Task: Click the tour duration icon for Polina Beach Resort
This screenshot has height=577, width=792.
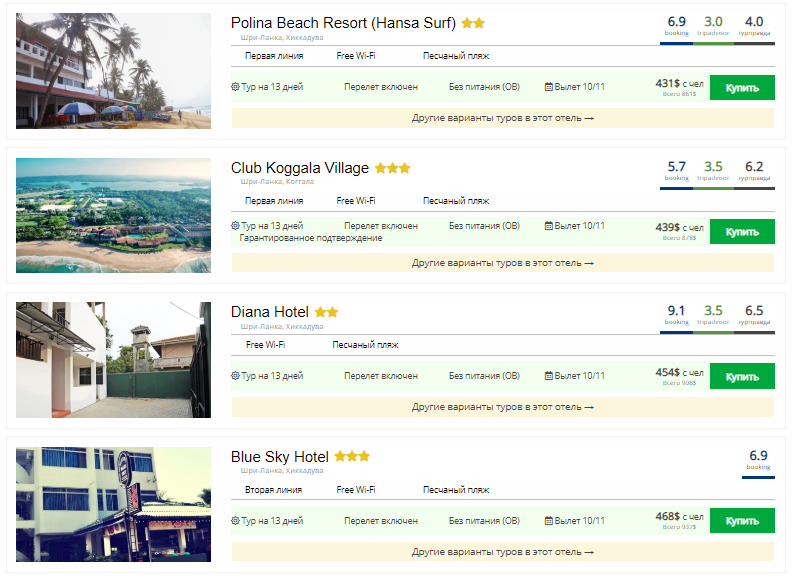Action: click(x=236, y=87)
